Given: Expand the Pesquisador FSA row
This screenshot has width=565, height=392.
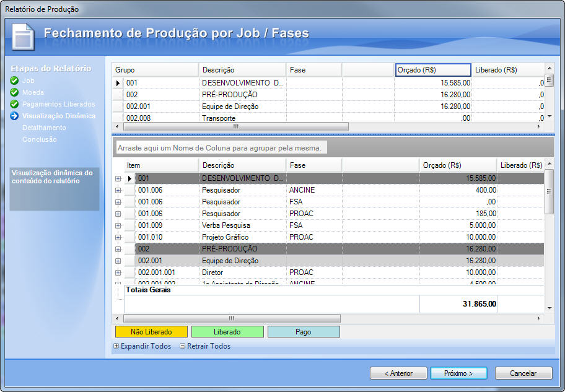Looking at the screenshot, I should pyautogui.click(x=118, y=202).
